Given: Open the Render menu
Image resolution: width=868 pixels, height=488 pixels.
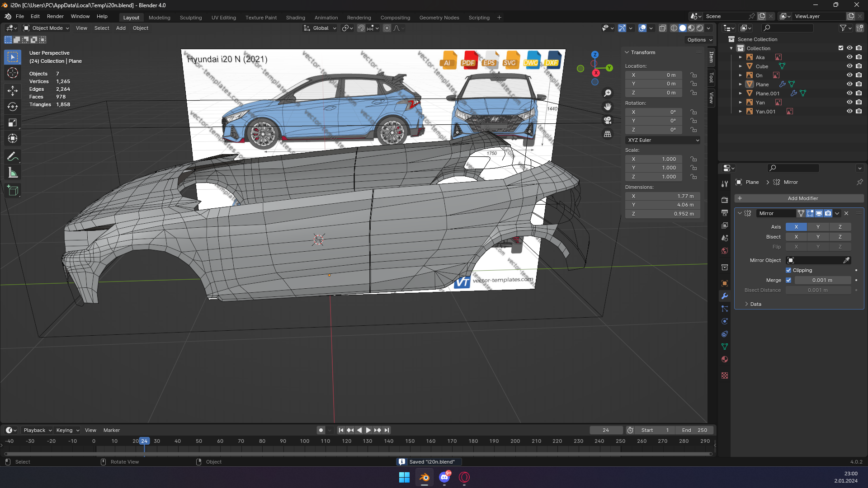Looking at the screenshot, I should pos(55,16).
